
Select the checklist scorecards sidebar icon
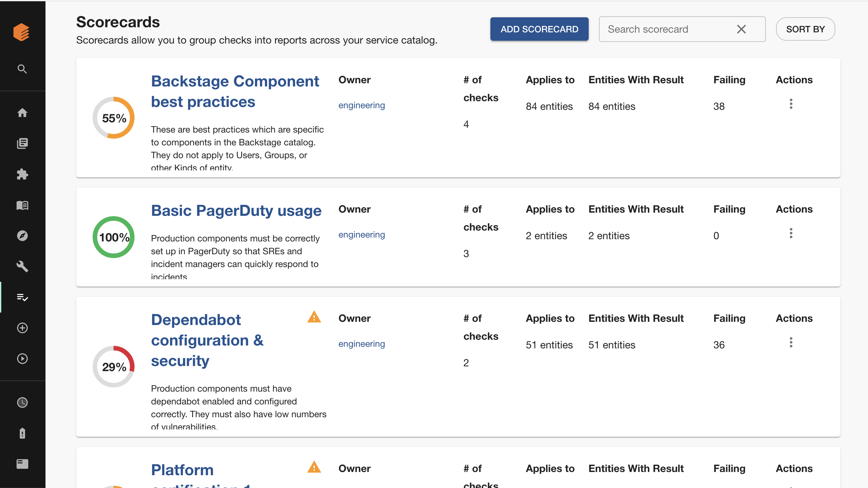tap(22, 297)
